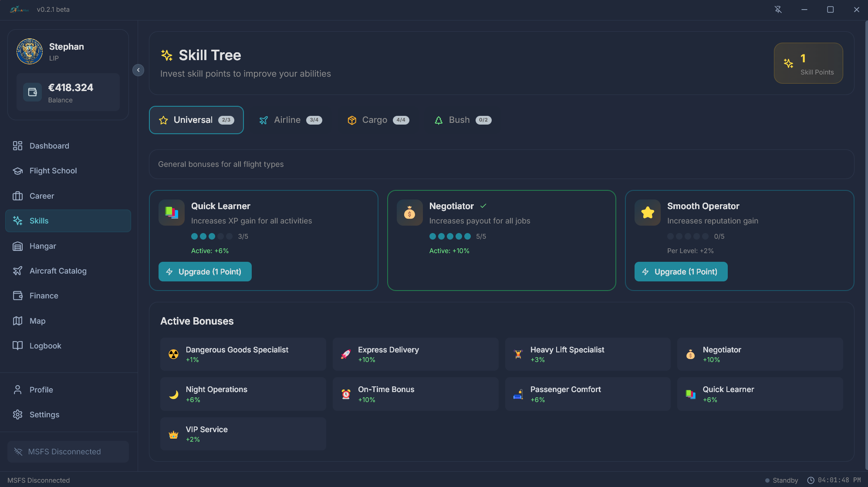Click the MSFS Disconnected status button
868x487 pixels.
tap(68, 451)
